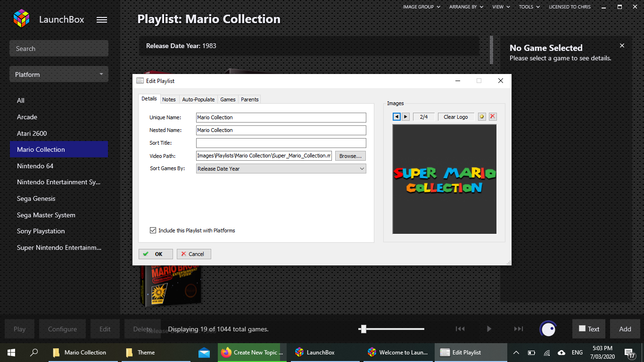The image size is (644, 362).
Task: Play music in the bottom bar
Action: [489, 329]
